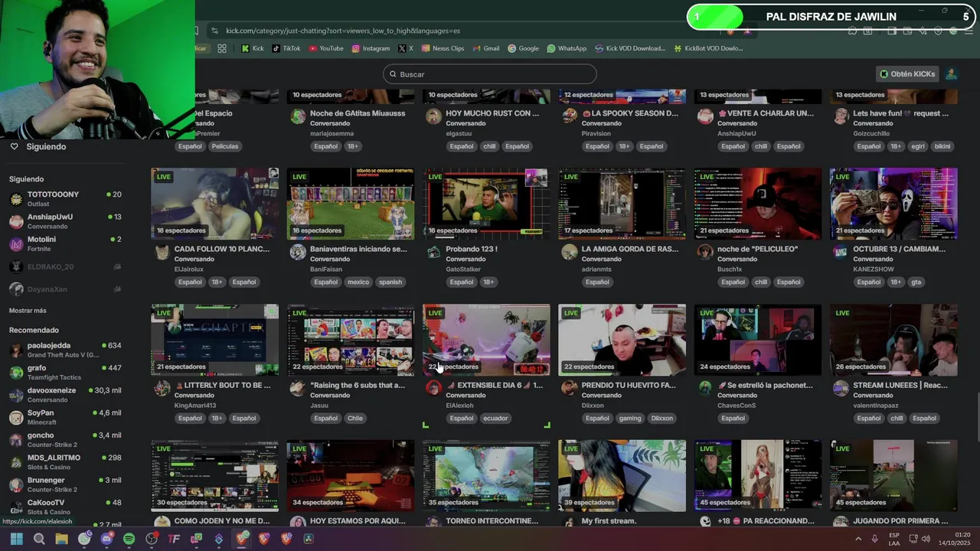The height and width of the screenshot is (551, 980).
Task: Click GatoStalker channel avatar
Action: [433, 253]
